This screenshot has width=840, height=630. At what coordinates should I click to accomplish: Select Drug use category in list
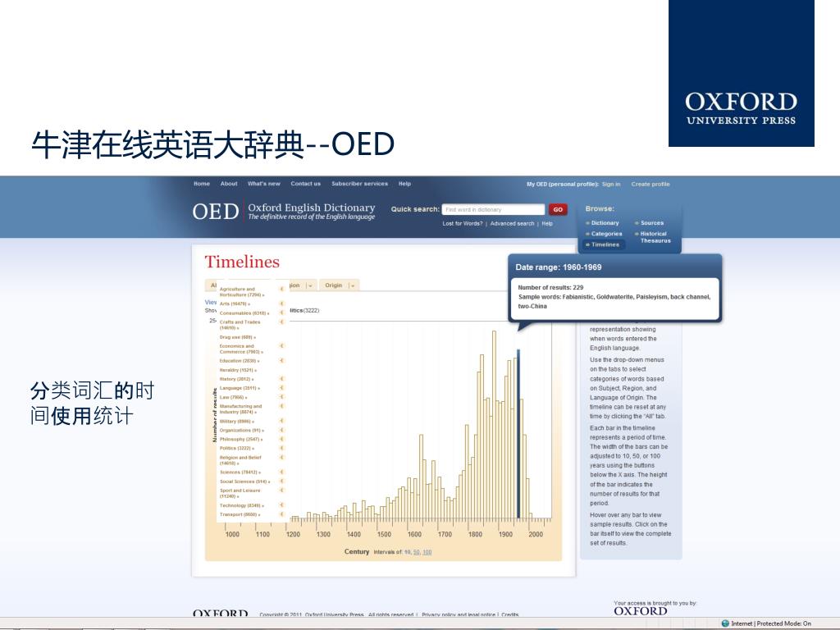pyautogui.click(x=237, y=337)
